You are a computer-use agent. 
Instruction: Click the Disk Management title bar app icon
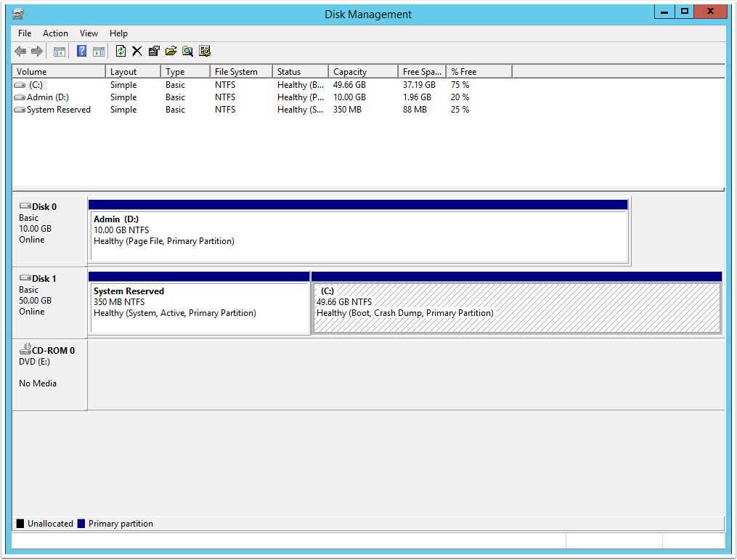click(x=18, y=14)
